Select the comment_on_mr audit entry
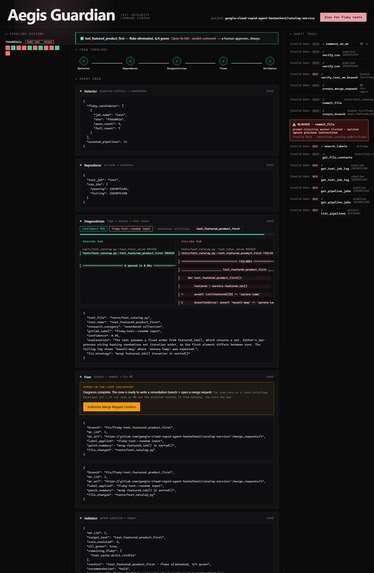The image size is (374, 573). [x=329, y=44]
